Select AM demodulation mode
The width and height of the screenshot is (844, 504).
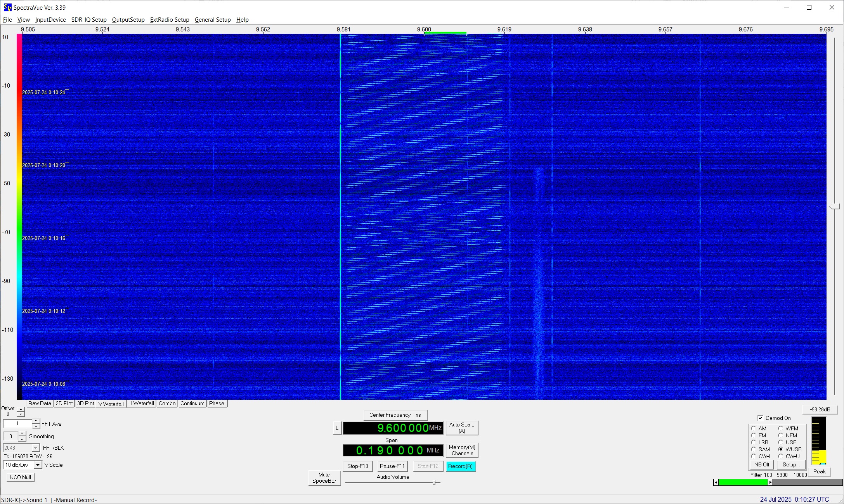753,428
